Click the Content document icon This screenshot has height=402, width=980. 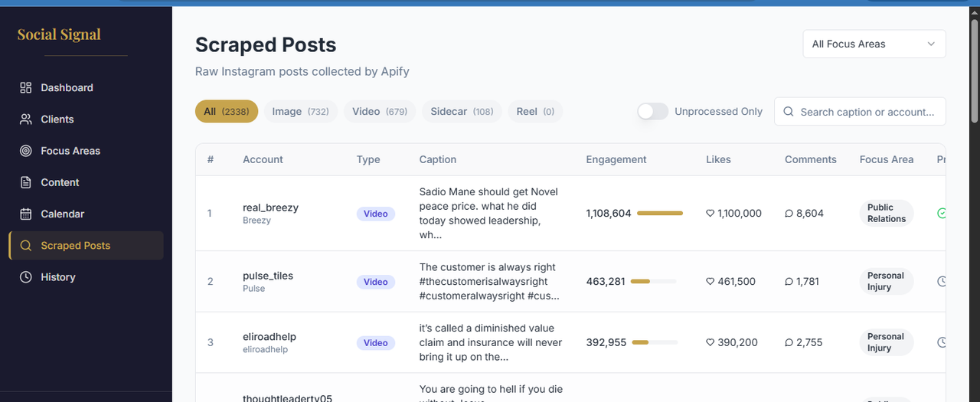(26, 182)
